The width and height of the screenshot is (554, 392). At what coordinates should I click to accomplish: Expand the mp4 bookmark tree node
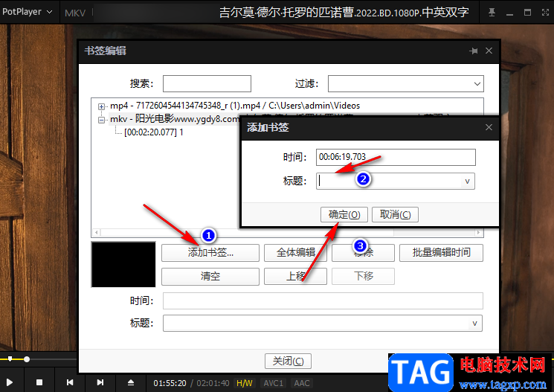pyautogui.click(x=101, y=106)
